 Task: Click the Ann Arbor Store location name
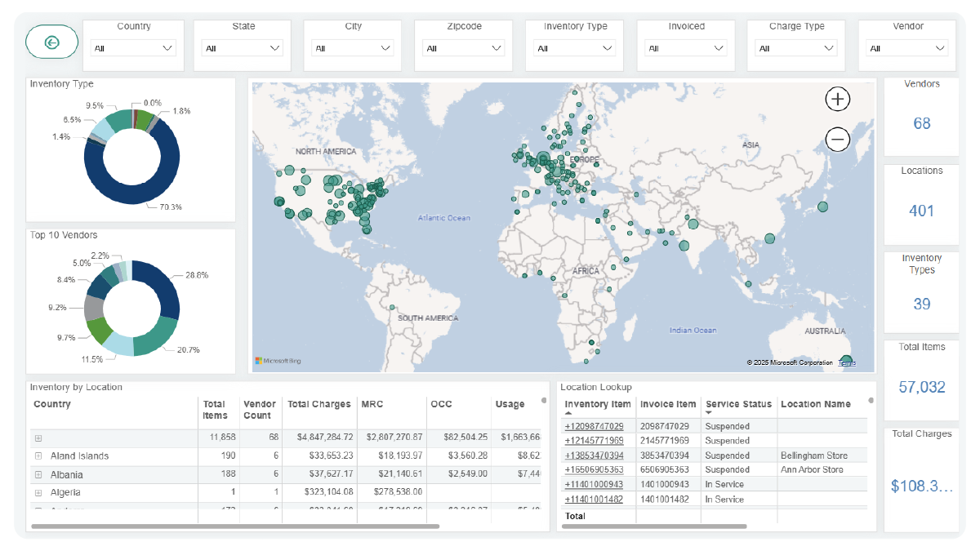(812, 469)
